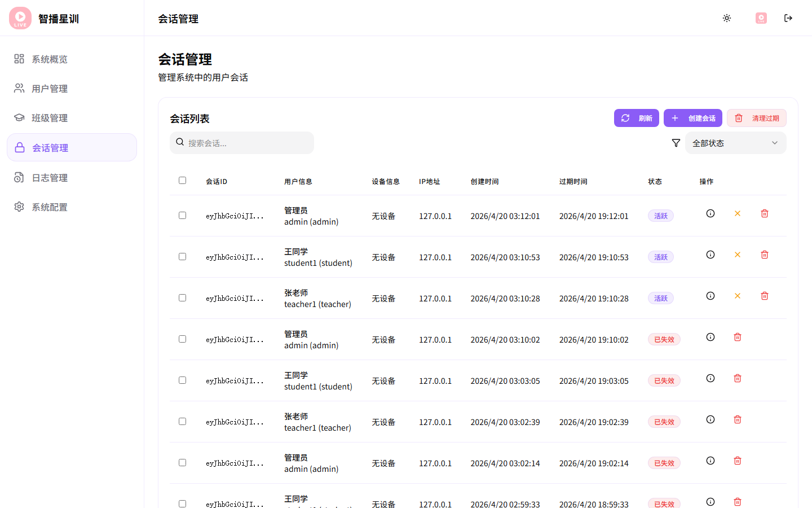Viewport: 812px width, 508px height.
Task: Select checkbox for the 03:12:01 admin session
Action: pos(182,215)
